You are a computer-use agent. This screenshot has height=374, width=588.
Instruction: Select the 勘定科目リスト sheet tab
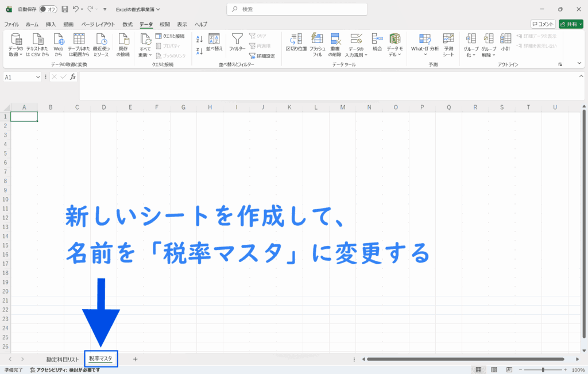63,359
